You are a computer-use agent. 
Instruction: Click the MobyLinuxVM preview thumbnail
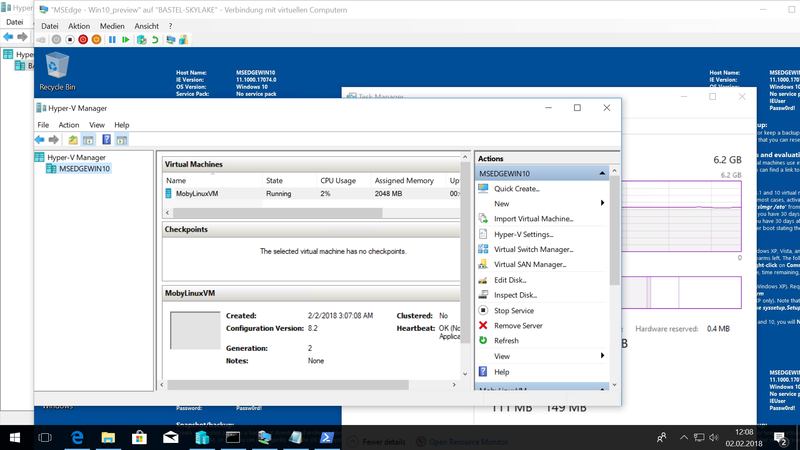[x=195, y=330]
